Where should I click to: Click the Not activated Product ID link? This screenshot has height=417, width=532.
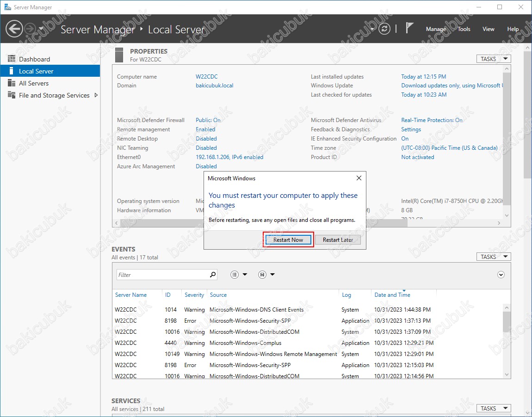coord(418,157)
